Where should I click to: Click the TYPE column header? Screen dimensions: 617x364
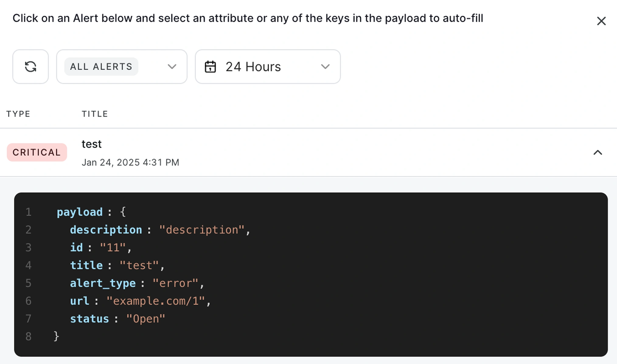click(x=18, y=114)
